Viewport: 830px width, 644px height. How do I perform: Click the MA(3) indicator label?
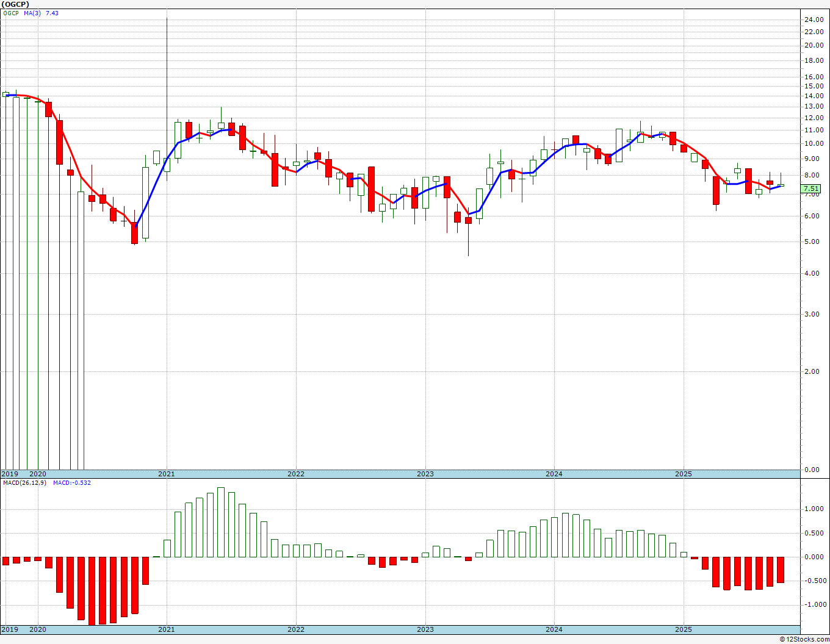click(32, 13)
